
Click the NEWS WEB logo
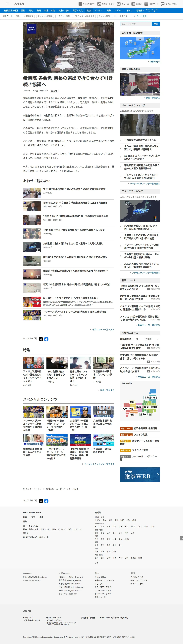click(x=11, y=11)
